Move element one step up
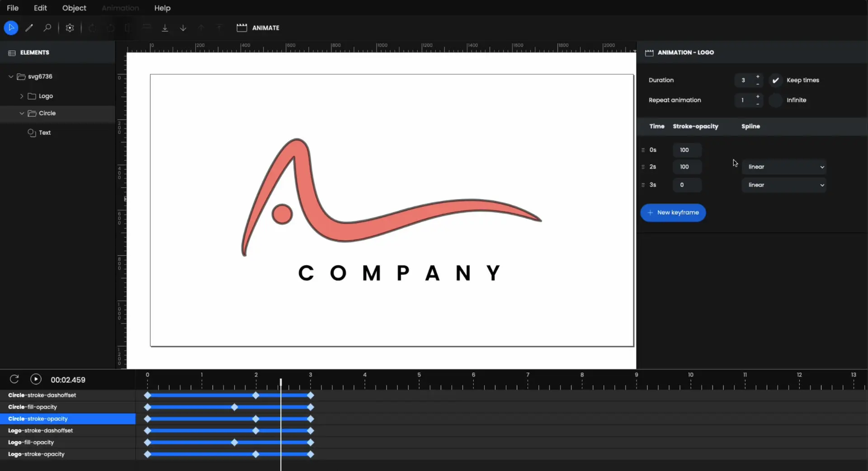Viewport: 868px width, 471px height. point(201,28)
